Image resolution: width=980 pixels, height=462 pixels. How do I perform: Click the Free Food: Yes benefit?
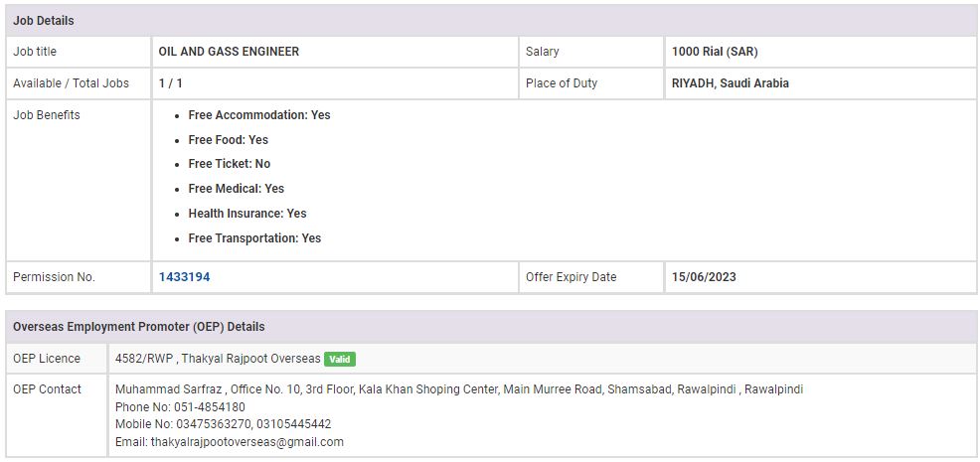[x=228, y=140]
